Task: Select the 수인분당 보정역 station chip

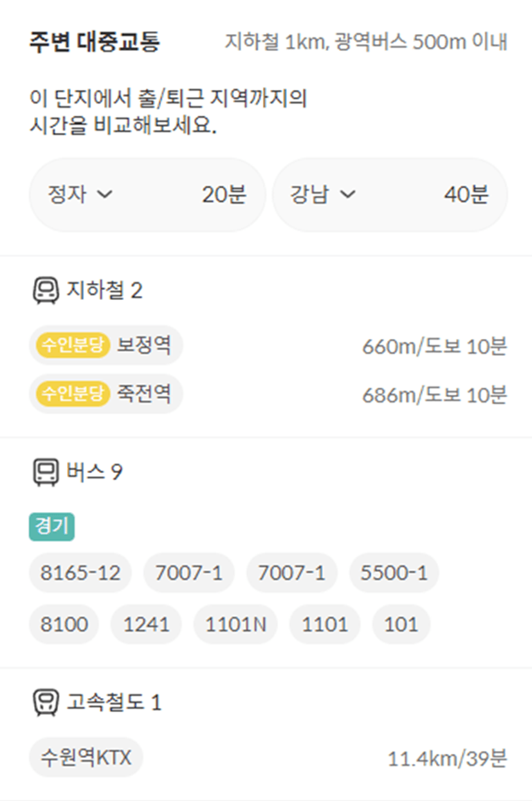Action: click(106, 345)
